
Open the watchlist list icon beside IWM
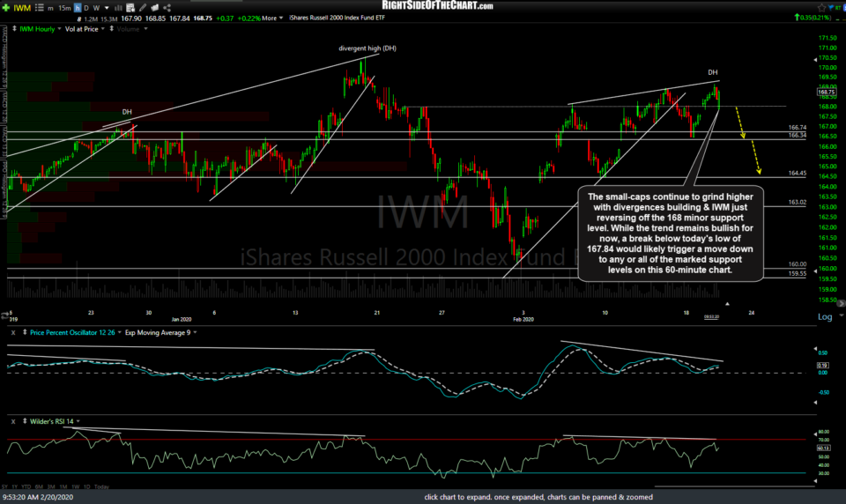click(40, 8)
